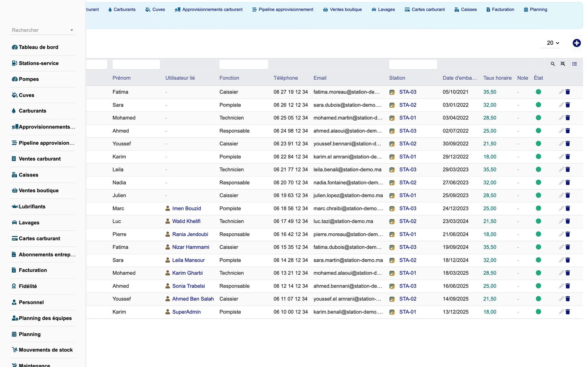
Task: Sort by Date d'emba… column header
Action: point(459,78)
